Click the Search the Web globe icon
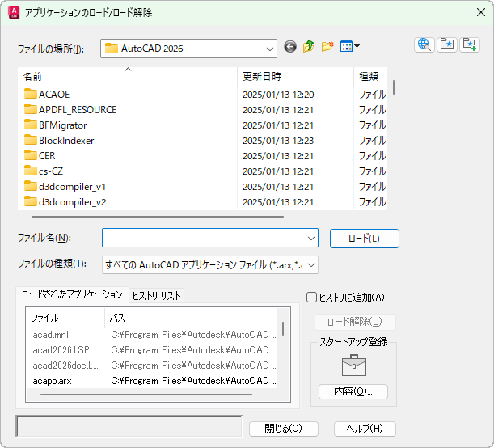The height and width of the screenshot is (448, 494). click(x=424, y=44)
